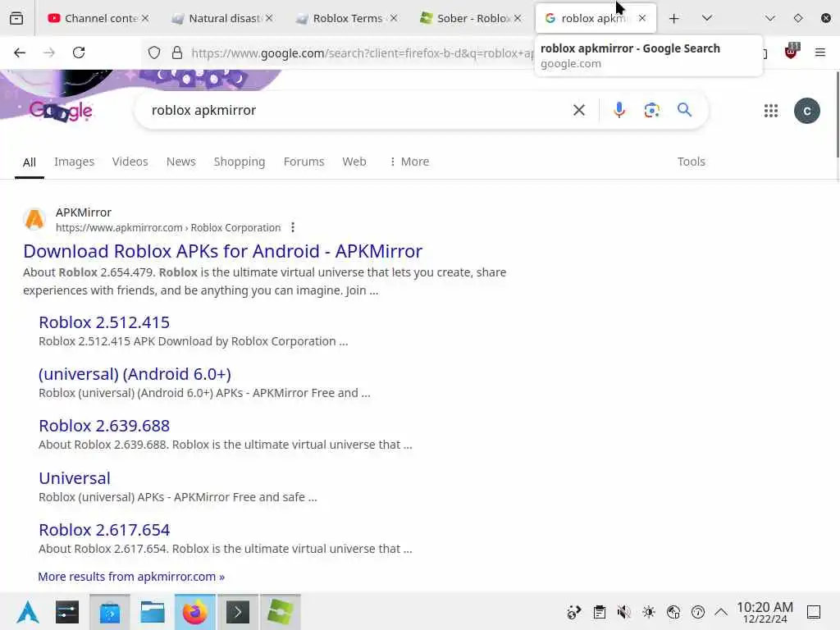The height and width of the screenshot is (630, 840).
Task: Open the tracking protection shield icon
Action: click(x=154, y=52)
